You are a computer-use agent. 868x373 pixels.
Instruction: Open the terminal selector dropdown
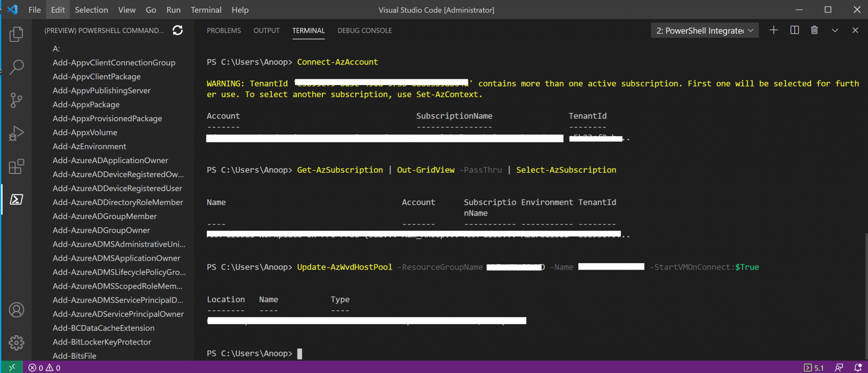pos(704,31)
